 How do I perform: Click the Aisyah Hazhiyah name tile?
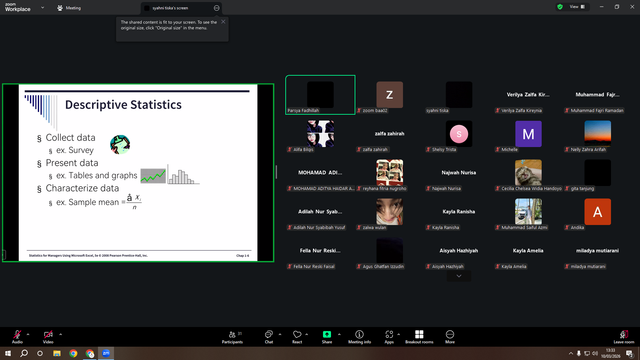pos(459,251)
